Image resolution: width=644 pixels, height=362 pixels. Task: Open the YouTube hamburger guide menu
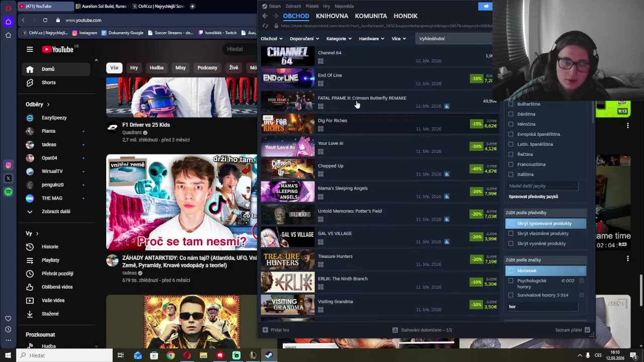tap(30, 49)
